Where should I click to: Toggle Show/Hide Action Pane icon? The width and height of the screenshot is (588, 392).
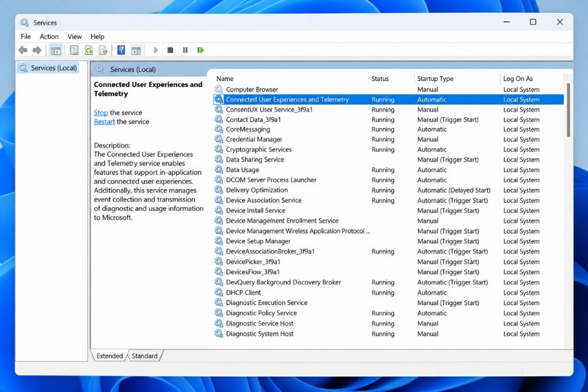136,50
